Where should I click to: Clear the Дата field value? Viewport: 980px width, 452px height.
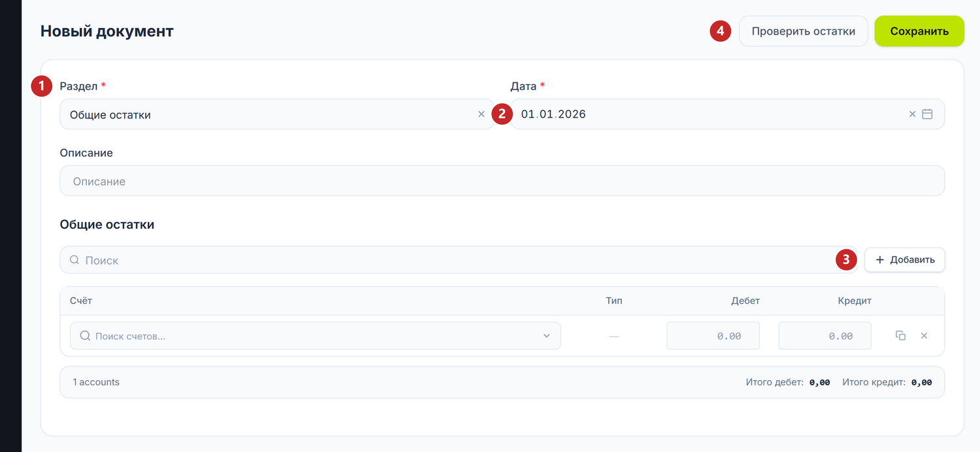(x=913, y=114)
